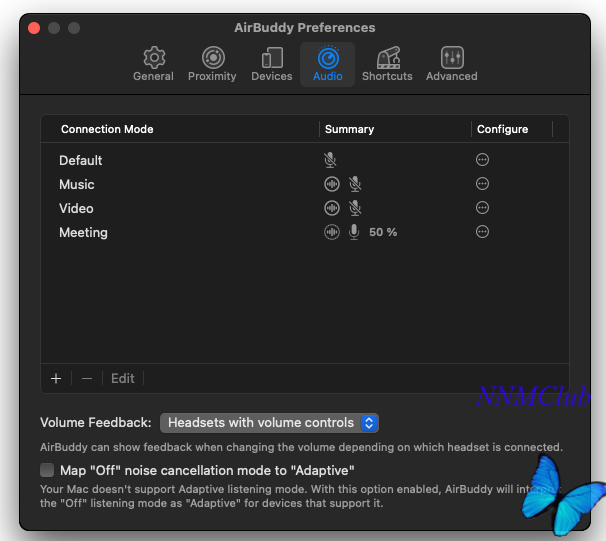Click the muted microphone icon in Music row
The image size is (606, 541).
355,184
